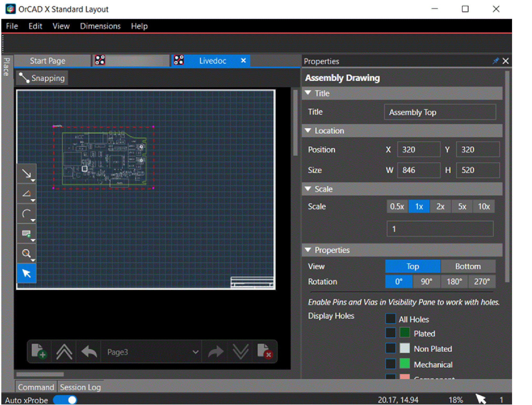This screenshot has height=405, width=532.
Task: Toggle the Auto xProbe switch
Action: 65,400
